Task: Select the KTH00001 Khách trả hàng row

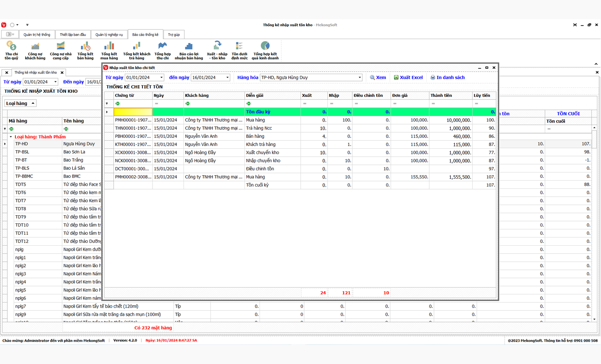Action: pyautogui.click(x=300, y=145)
